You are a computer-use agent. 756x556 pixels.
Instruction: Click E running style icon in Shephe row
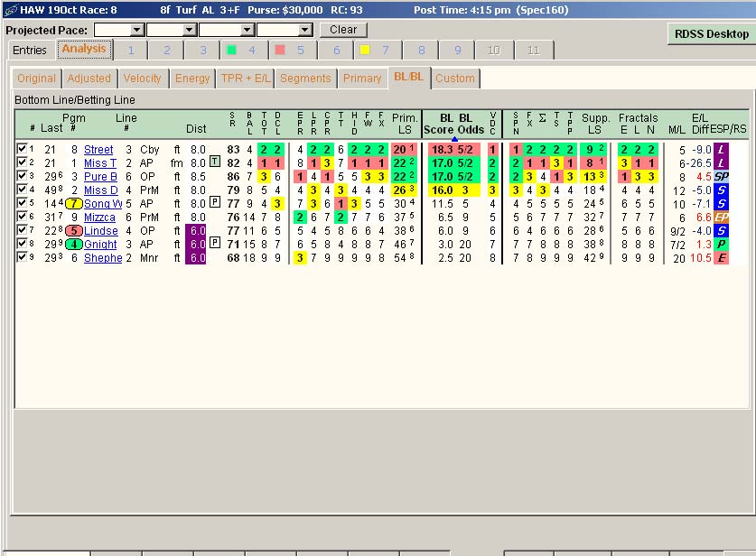coord(722,257)
